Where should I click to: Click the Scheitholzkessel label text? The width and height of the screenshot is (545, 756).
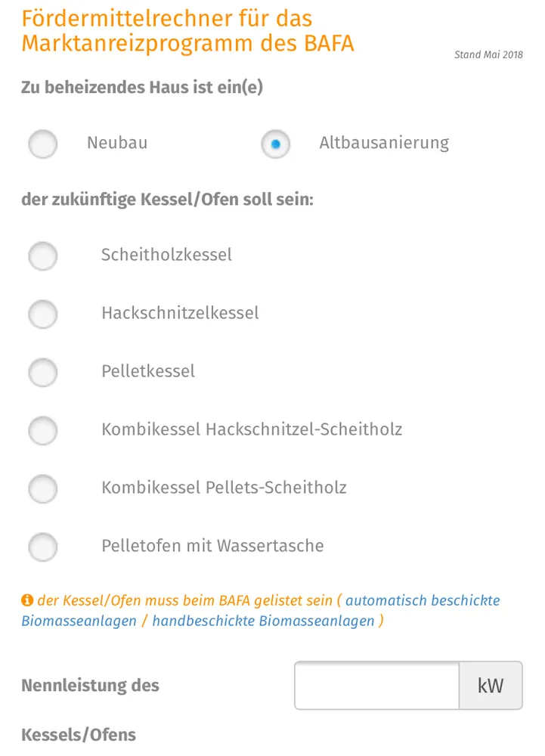coord(166,255)
